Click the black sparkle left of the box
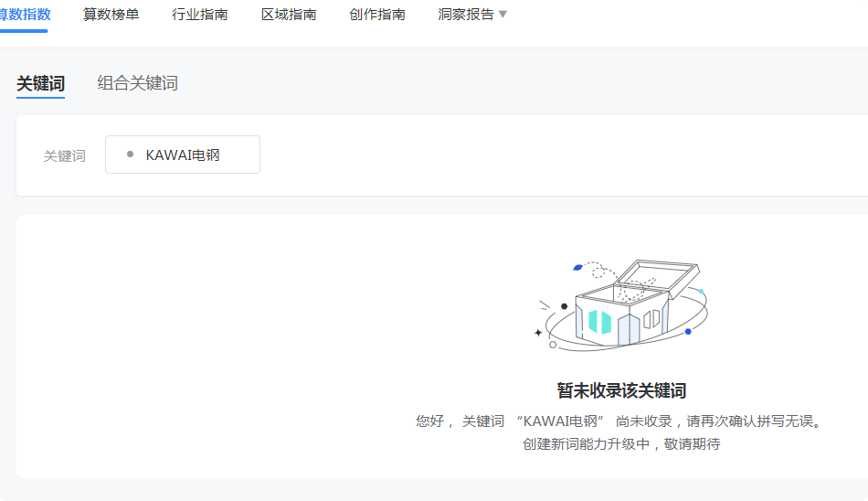This screenshot has width=868, height=501. click(x=538, y=333)
